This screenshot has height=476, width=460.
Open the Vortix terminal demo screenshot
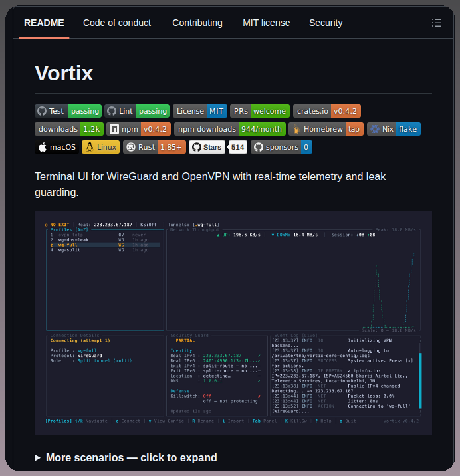tap(233, 323)
